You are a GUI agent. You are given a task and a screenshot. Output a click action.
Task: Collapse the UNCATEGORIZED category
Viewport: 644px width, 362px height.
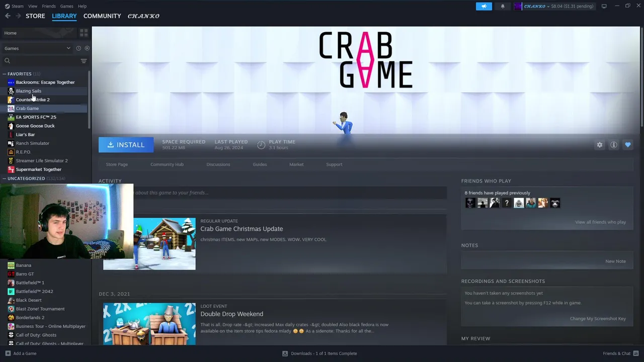5,178
